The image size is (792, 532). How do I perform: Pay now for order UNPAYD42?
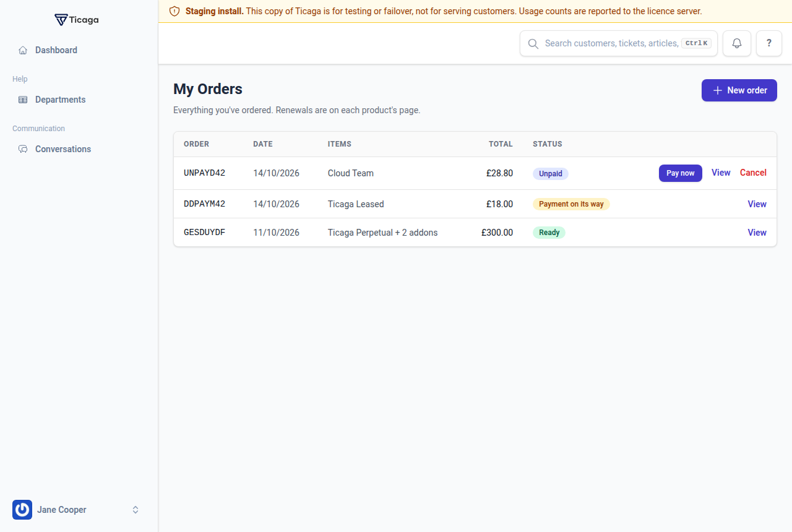coord(681,173)
